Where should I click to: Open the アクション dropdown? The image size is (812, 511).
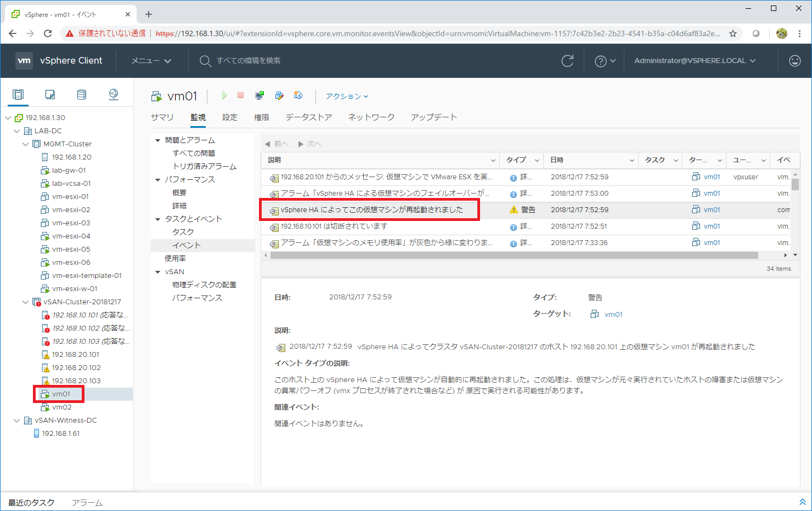pos(347,96)
